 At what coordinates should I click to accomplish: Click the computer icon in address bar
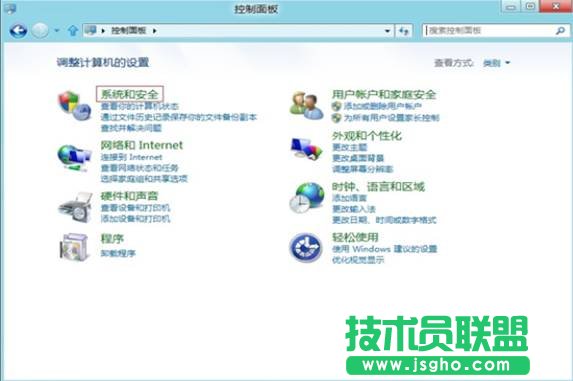pyautogui.click(x=90, y=30)
